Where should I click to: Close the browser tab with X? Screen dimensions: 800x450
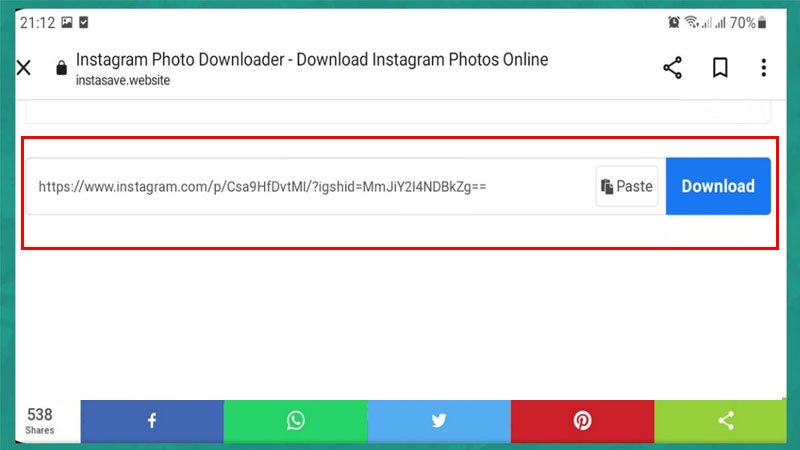(23, 67)
